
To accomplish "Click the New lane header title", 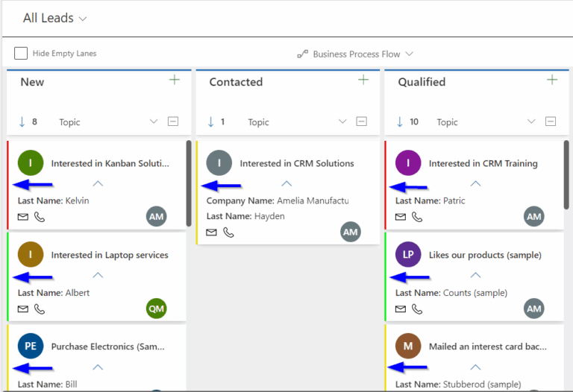I will pyautogui.click(x=32, y=82).
